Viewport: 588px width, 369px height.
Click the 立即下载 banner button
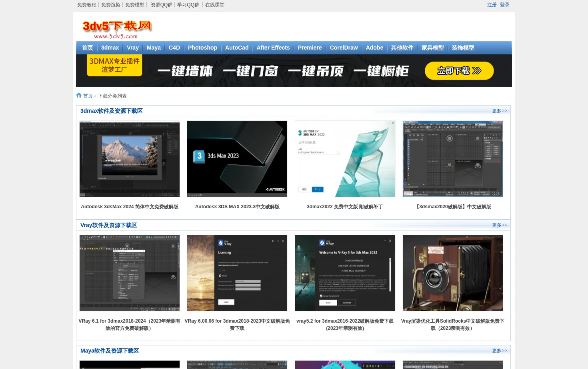click(x=459, y=71)
